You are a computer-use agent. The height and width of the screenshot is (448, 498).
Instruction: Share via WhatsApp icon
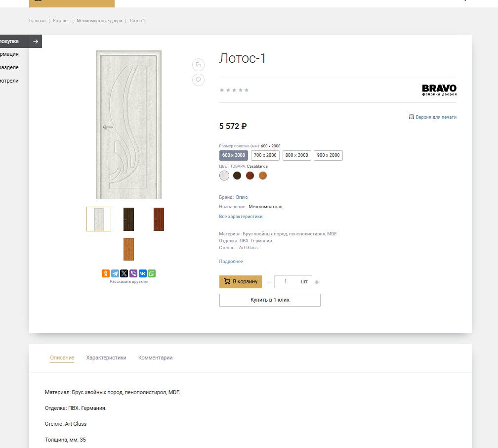point(152,273)
